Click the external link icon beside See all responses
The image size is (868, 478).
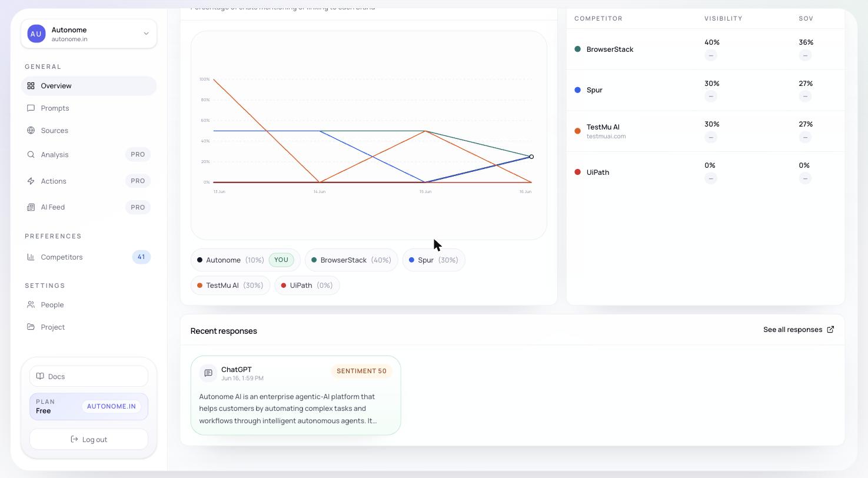tap(830, 330)
